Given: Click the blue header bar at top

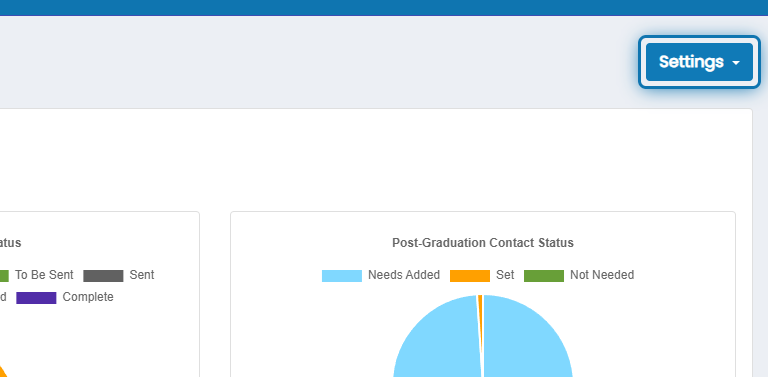Looking at the screenshot, I should pos(384,7).
